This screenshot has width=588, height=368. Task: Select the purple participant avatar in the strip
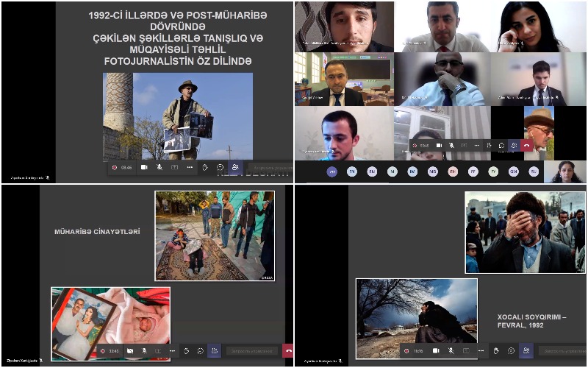332,171
